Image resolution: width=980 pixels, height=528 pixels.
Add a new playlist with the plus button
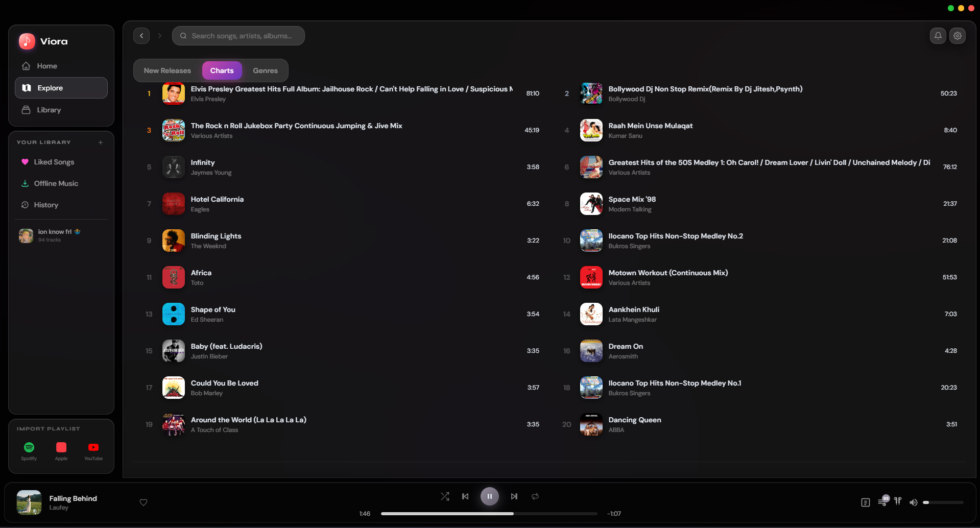click(x=101, y=142)
